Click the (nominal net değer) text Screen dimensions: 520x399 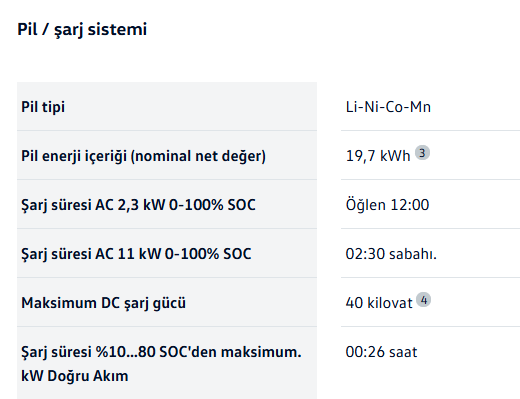coord(198,156)
